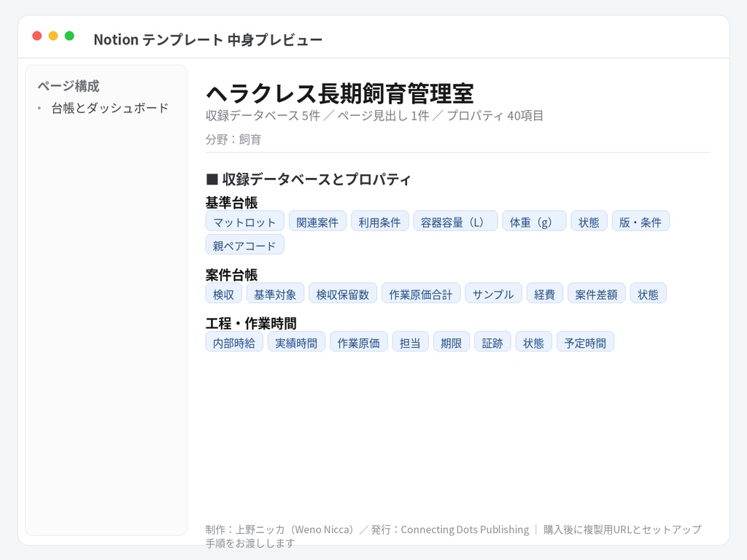
Task: Select the 検収 property tag
Action: pyautogui.click(x=224, y=293)
